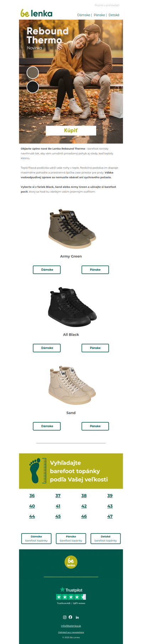Screen dimensions: 142x644
Task: Open the LinkedIn icon in footer
Action: (77, 617)
